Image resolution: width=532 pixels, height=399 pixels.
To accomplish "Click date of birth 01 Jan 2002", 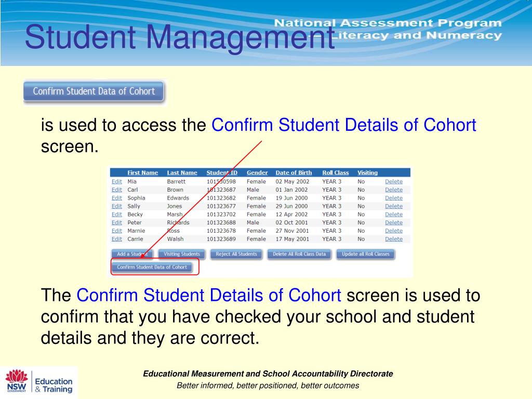I will pyautogui.click(x=292, y=190).
